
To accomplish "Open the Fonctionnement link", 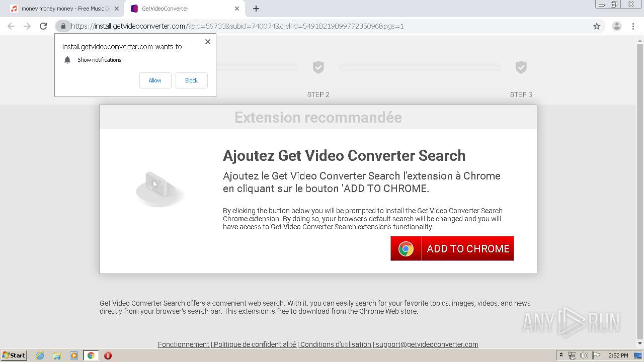I will pyautogui.click(x=184, y=344).
